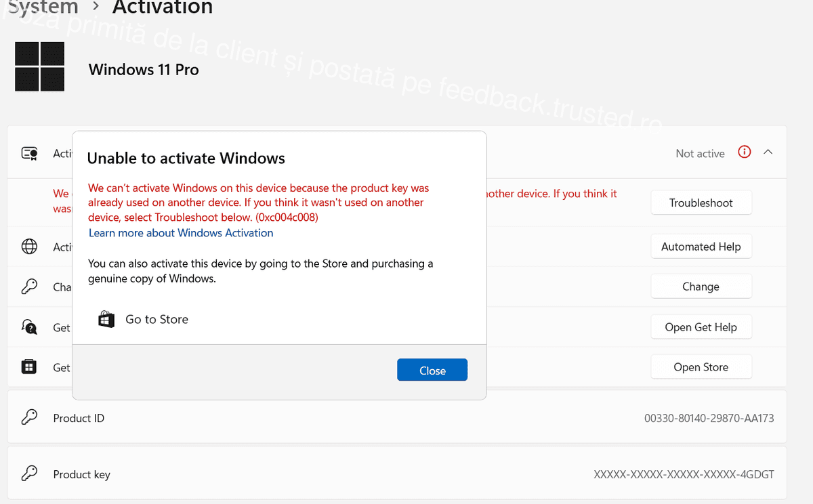This screenshot has width=813, height=504.
Task: Click the activation state certificate icon
Action: coord(29,153)
